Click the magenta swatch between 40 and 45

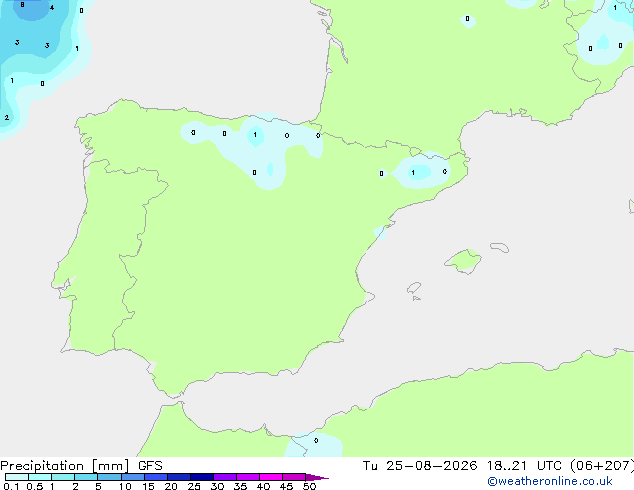pos(271,477)
